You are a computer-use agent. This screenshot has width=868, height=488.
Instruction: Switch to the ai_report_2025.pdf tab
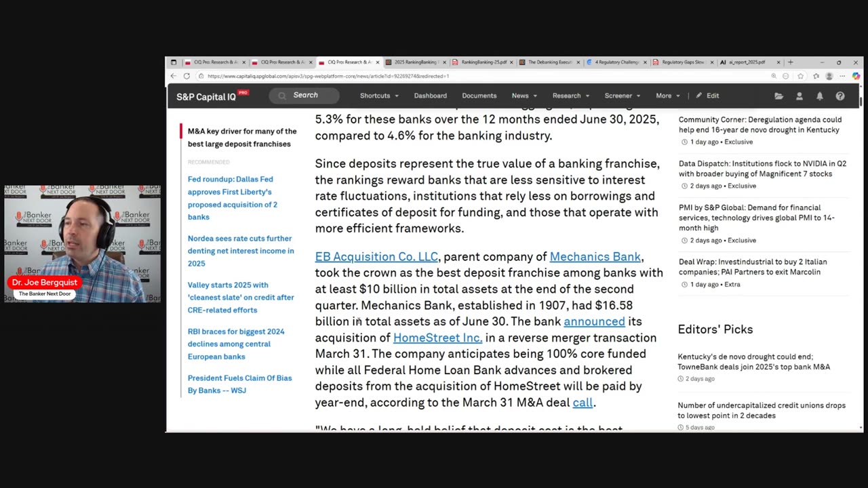[x=751, y=62]
